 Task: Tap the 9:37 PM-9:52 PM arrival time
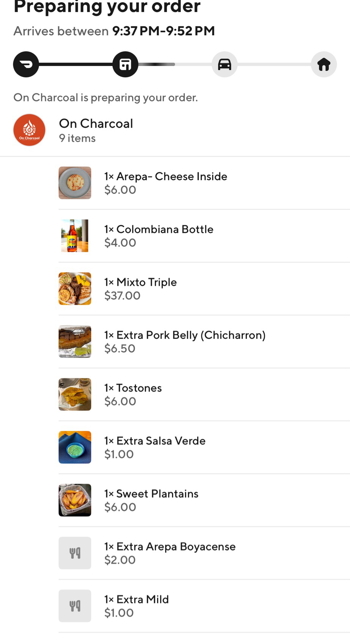164,31
